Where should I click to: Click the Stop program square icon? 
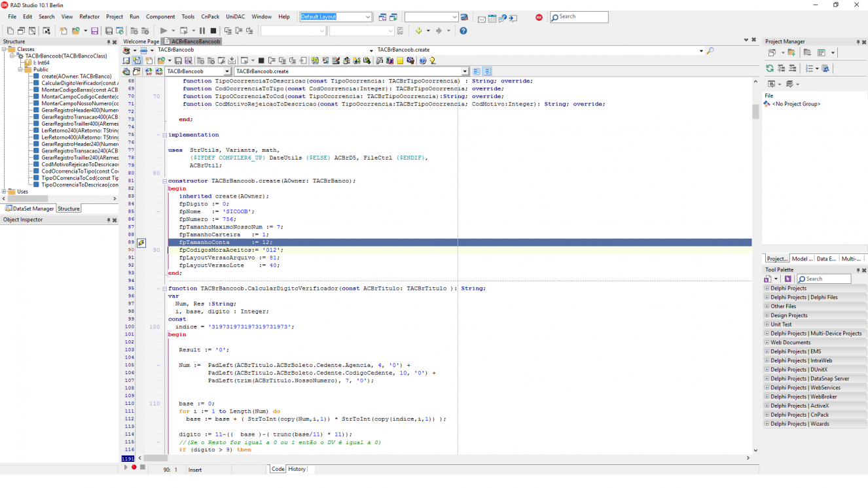click(x=213, y=31)
